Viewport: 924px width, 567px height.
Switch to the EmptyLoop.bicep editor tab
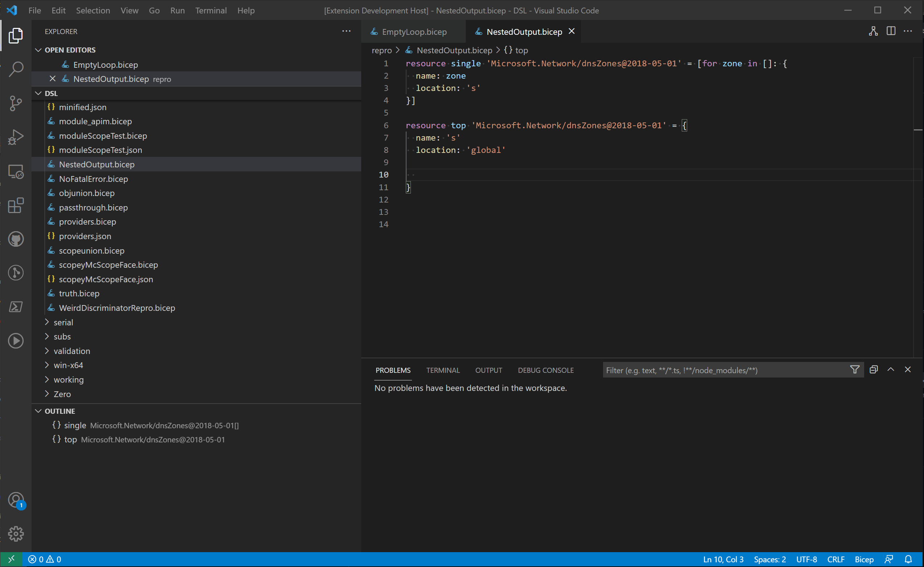point(414,32)
